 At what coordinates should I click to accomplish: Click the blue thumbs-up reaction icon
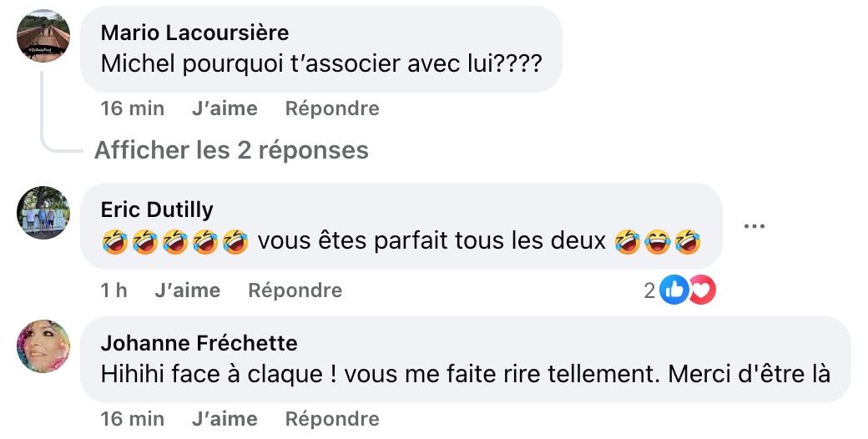tap(673, 290)
